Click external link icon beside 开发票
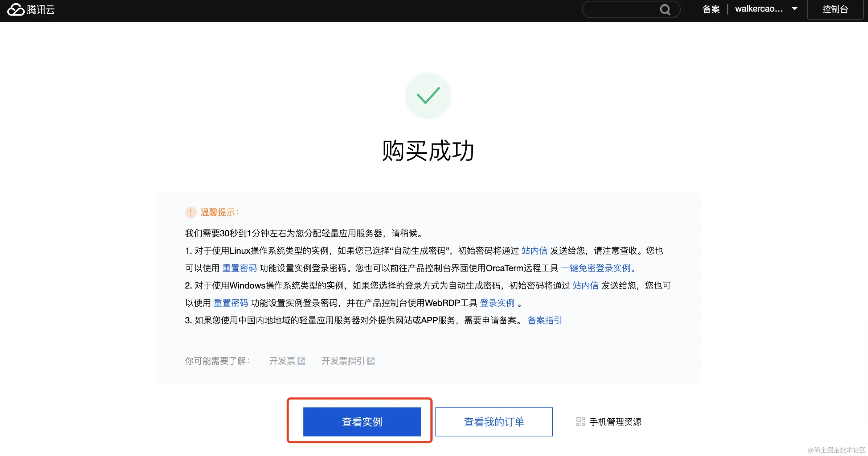868x456 pixels. pos(301,361)
